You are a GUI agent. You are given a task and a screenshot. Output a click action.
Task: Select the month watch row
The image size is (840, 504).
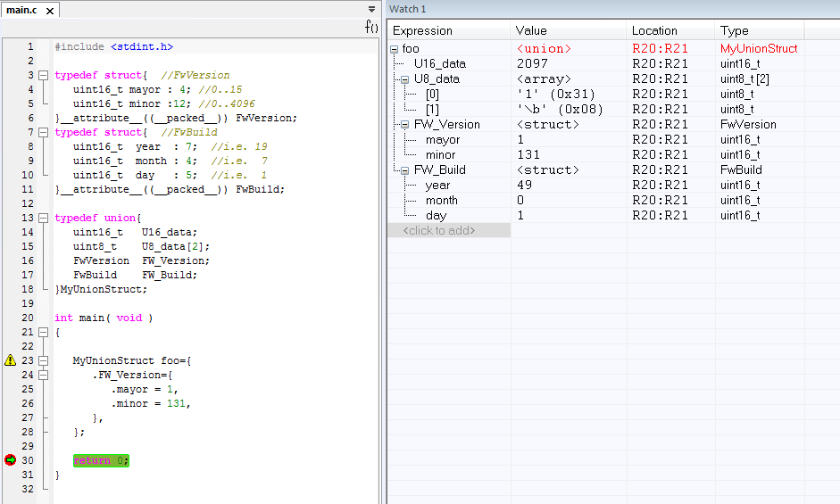(613, 201)
